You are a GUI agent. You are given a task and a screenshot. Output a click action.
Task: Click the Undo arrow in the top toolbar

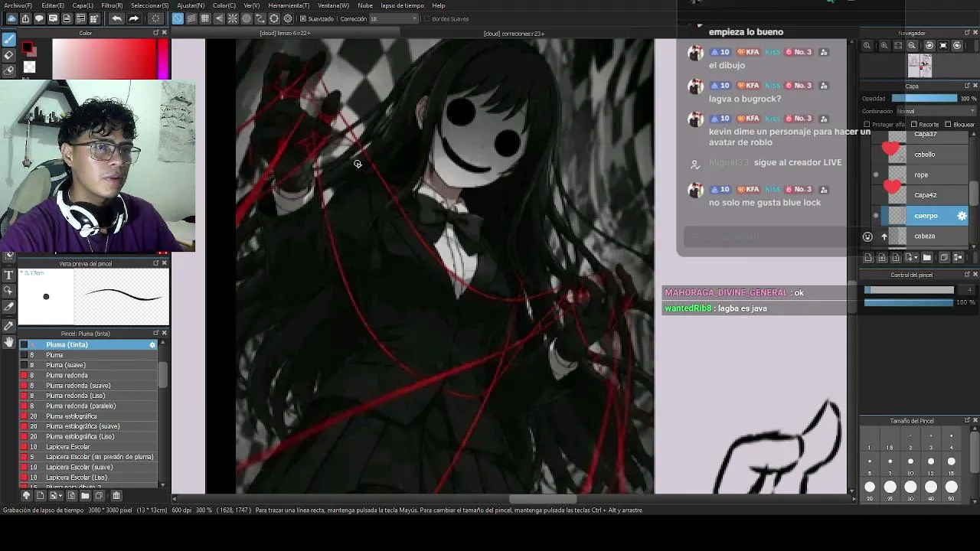coord(116,18)
